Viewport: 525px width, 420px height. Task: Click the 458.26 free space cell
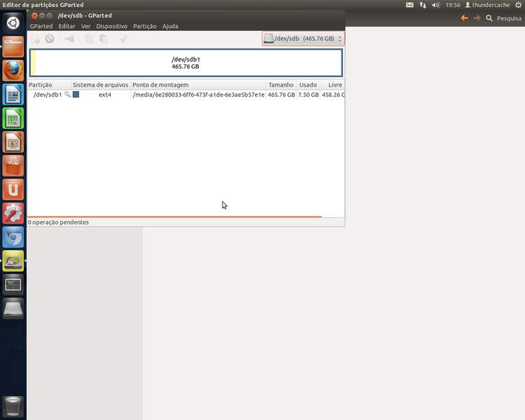[x=332, y=94]
